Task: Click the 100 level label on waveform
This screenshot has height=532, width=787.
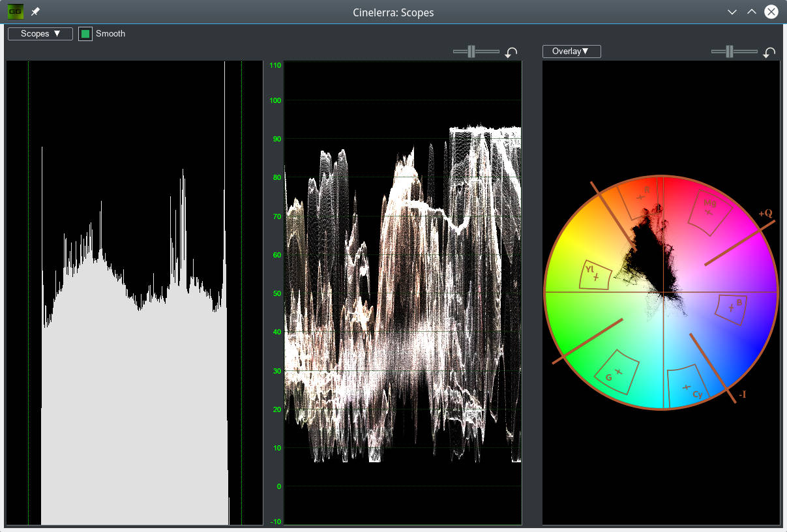Action: tap(275, 100)
